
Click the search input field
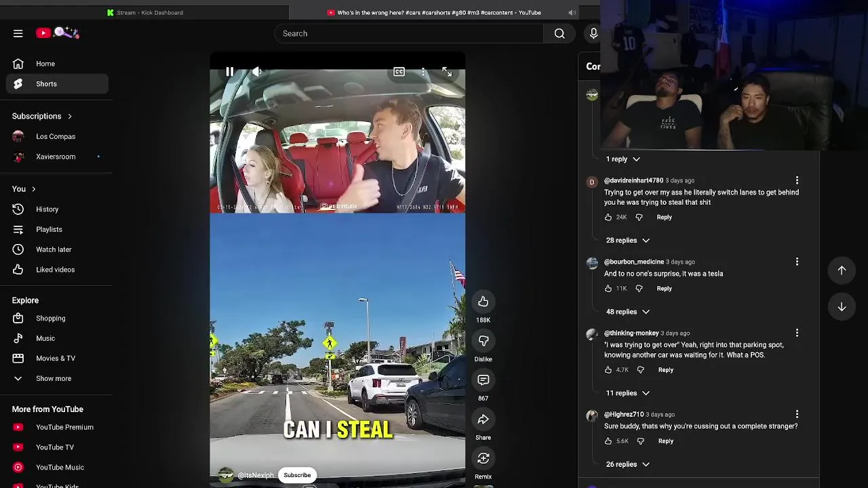click(x=409, y=33)
